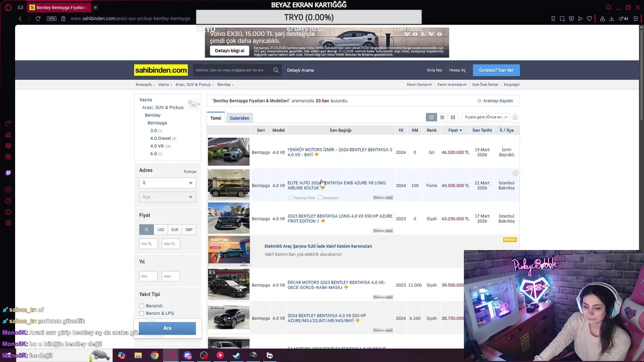Open PUBG icon in taskbar

tap(253, 355)
